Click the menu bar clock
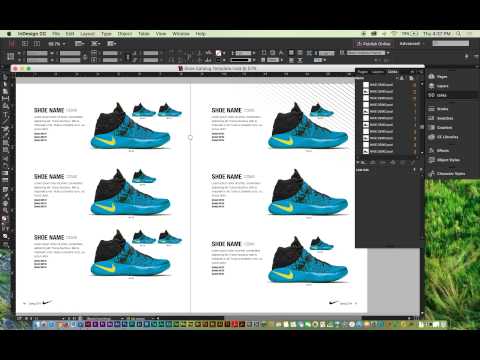Image resolution: width=480 pixels, height=360 pixels. point(437,34)
